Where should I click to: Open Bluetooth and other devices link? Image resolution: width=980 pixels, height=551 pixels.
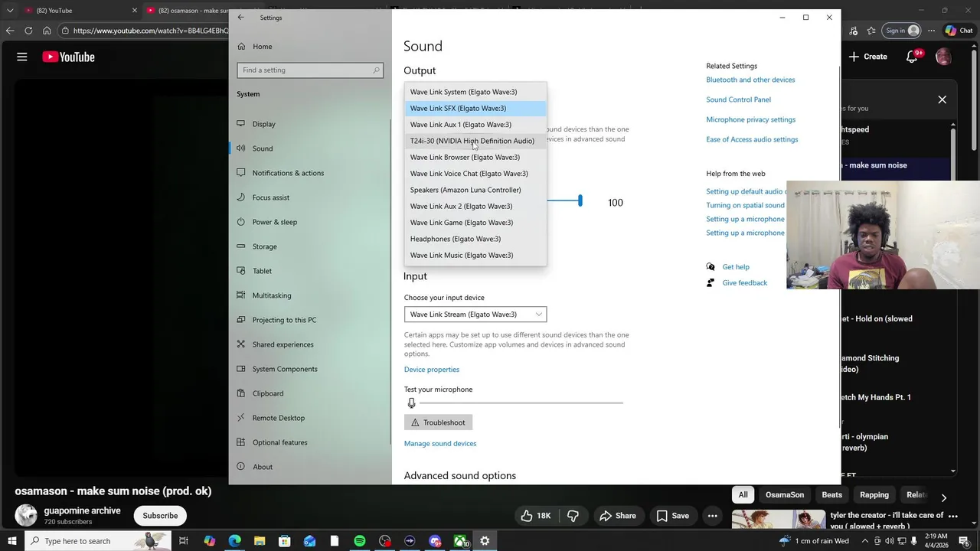(x=750, y=80)
